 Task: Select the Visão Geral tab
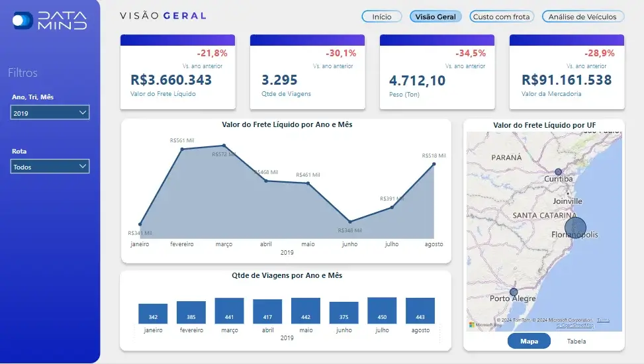(x=436, y=17)
